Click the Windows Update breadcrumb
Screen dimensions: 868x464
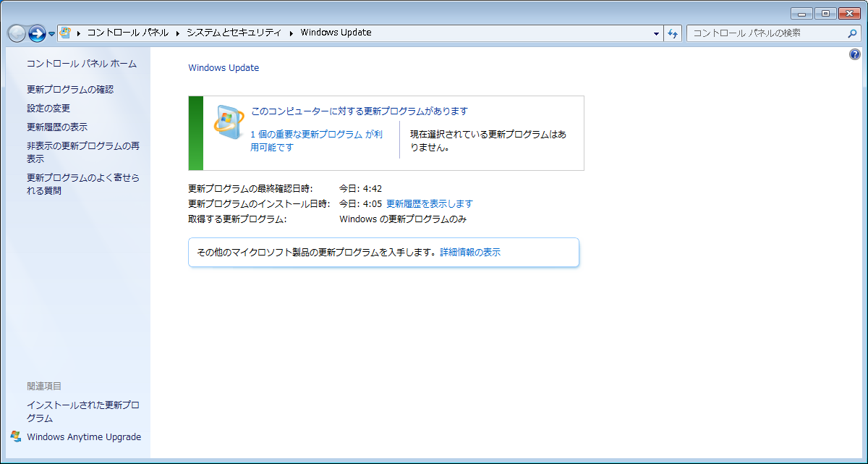[x=336, y=33]
